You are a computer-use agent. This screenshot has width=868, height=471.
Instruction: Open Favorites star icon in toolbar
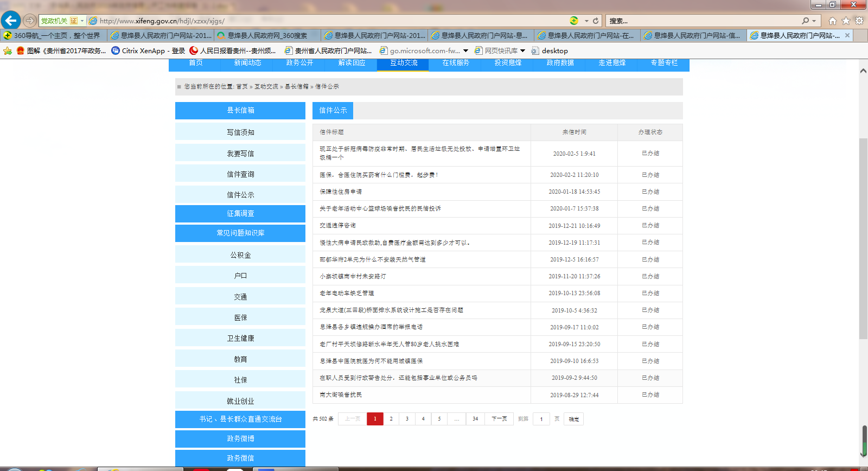[846, 21]
